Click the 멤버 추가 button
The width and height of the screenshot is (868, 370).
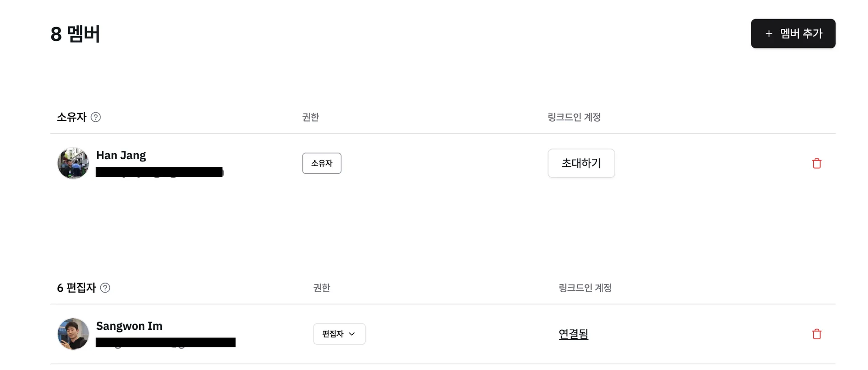[793, 33]
